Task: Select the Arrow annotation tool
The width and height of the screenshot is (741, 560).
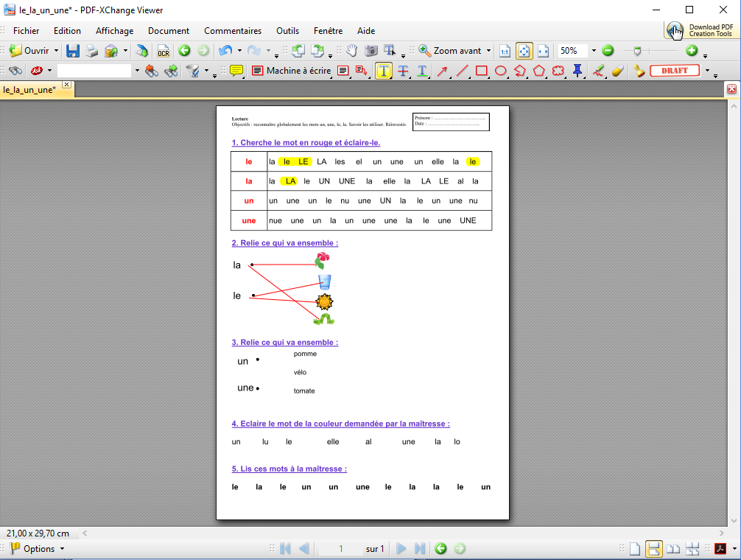Action: pyautogui.click(x=442, y=71)
